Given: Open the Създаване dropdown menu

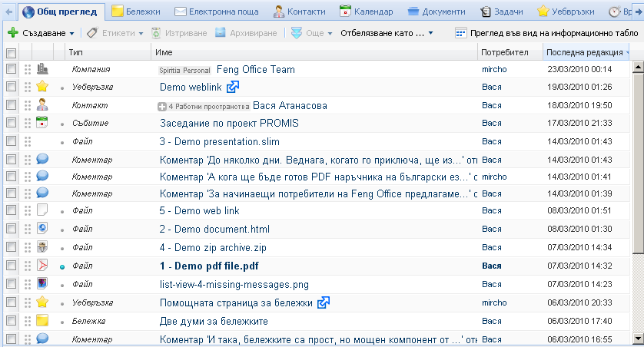Looking at the screenshot, I should [41, 33].
